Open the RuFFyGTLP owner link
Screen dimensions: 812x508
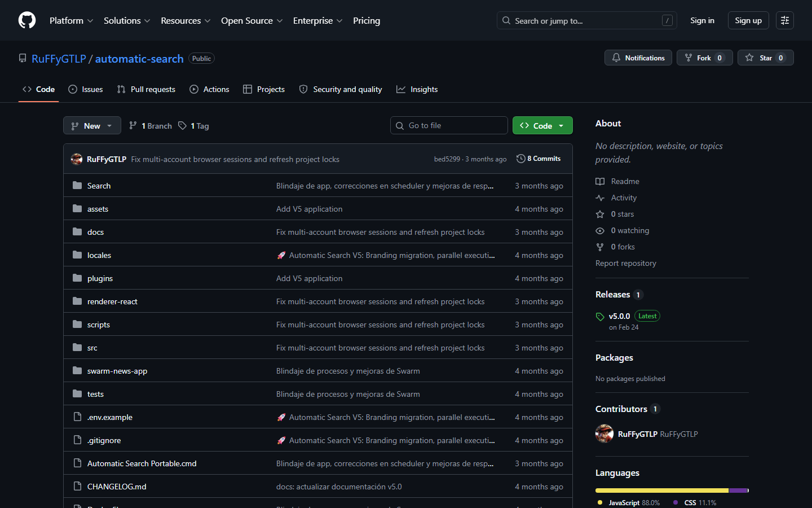coord(59,59)
